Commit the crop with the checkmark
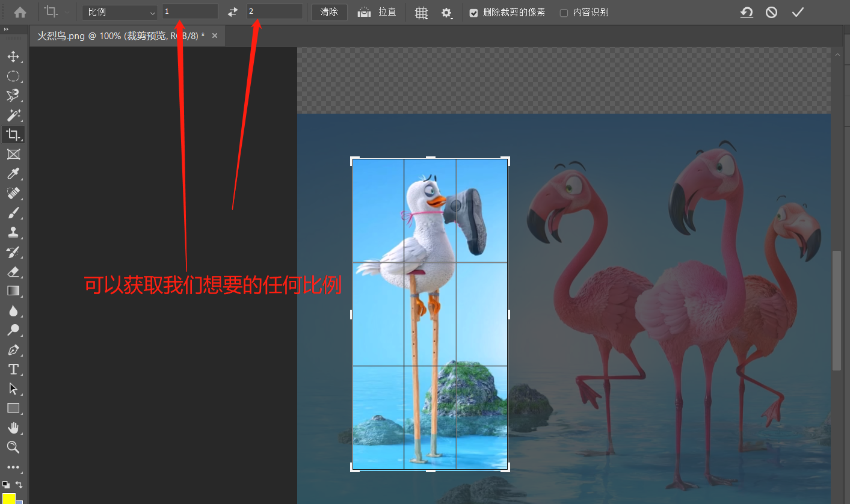Image resolution: width=850 pixels, height=504 pixels. pos(798,12)
